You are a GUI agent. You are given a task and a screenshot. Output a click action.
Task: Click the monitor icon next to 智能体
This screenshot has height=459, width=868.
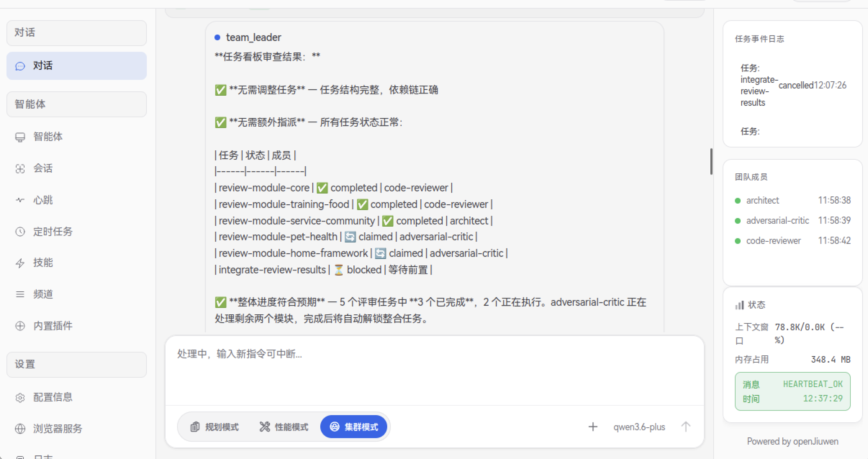20,137
